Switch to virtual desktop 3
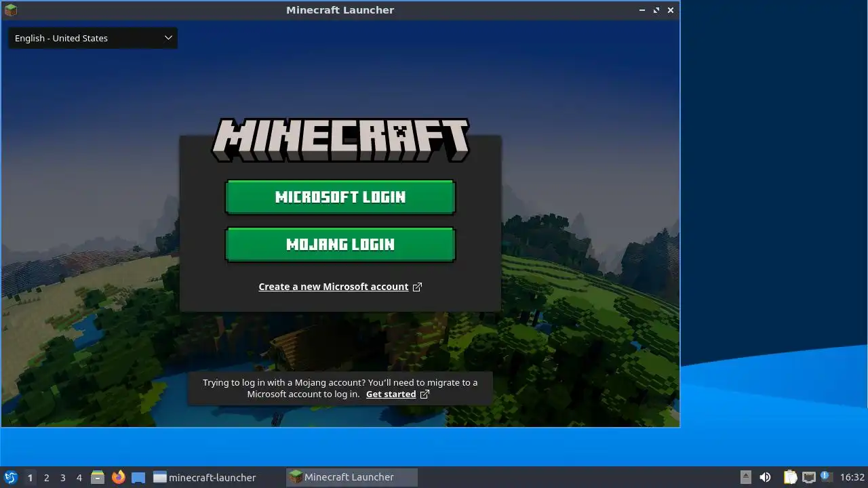This screenshot has height=488, width=868. point(62,477)
